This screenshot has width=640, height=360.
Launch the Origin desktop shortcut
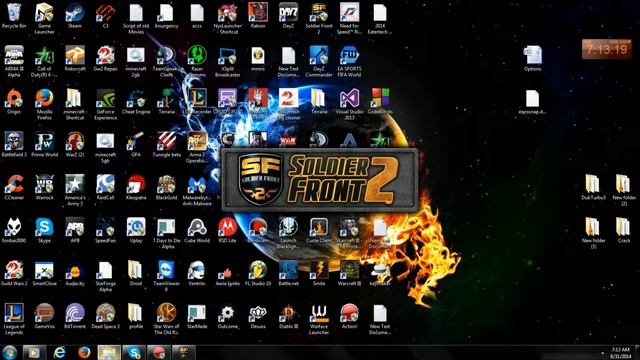14,102
